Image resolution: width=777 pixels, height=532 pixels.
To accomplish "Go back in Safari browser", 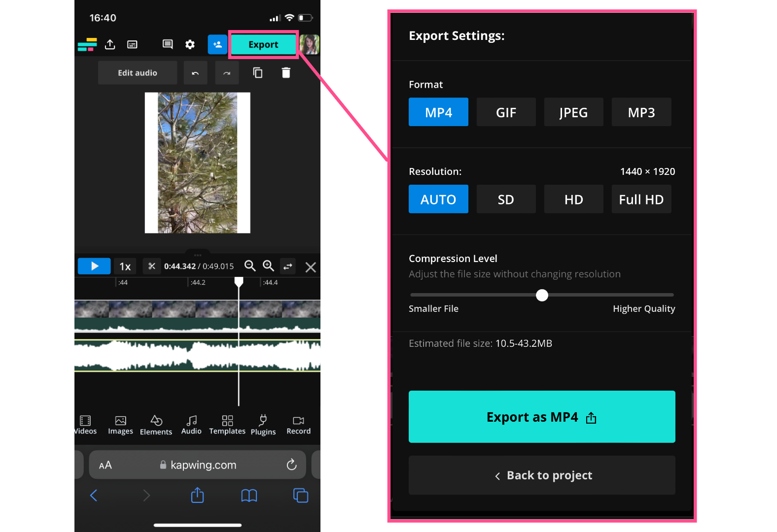I will tap(94, 495).
